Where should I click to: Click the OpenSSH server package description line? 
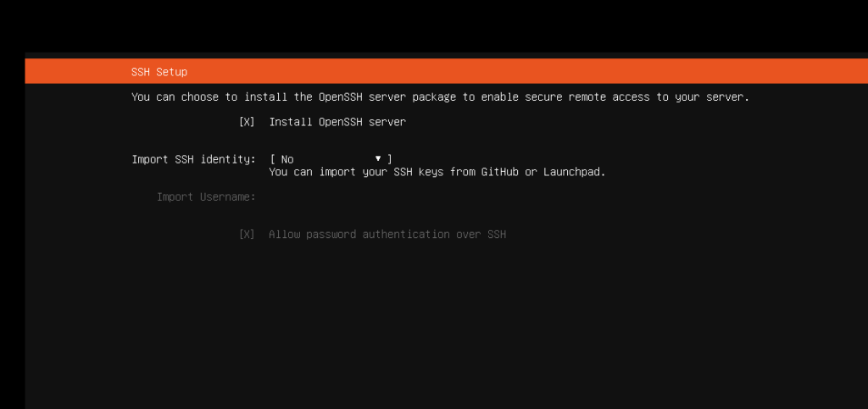point(440,97)
